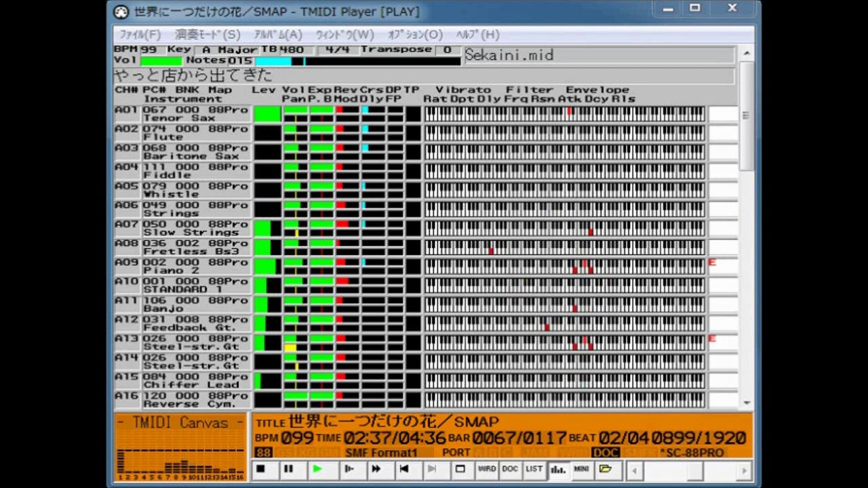Open the ファイル(F) menu
This screenshot has height=488, width=868.
[140, 35]
